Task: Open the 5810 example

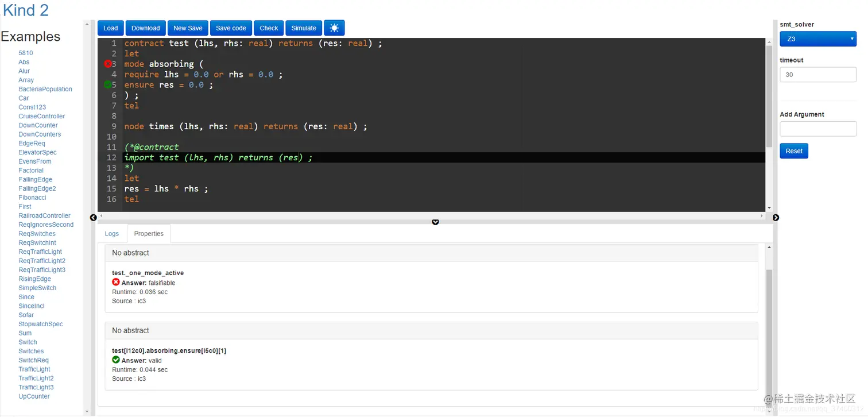Action: [x=26, y=53]
